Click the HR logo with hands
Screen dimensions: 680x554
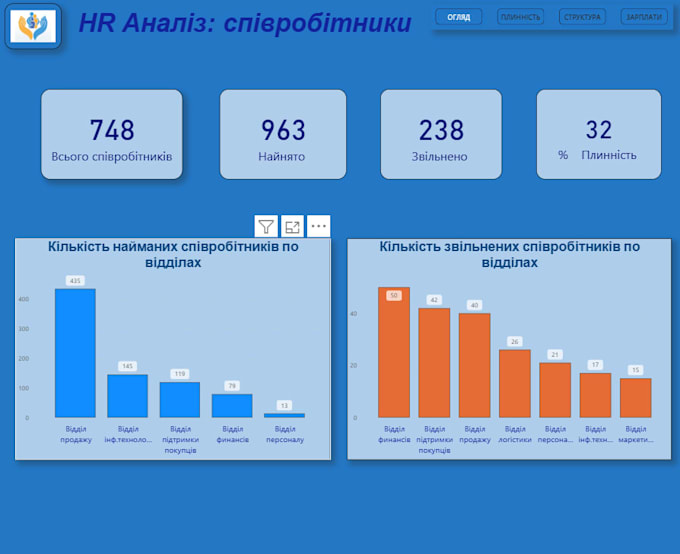coord(33,26)
